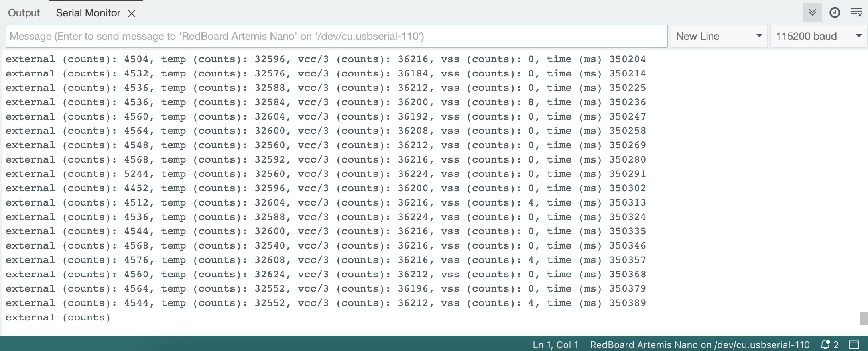Click the incomplete last line 'external (counts)'
Viewport: 868px width, 351px height.
point(58,318)
